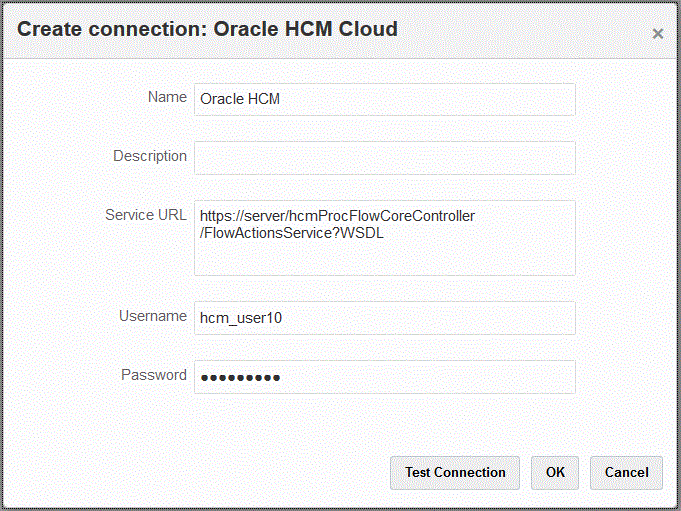The image size is (681, 511).
Task: Click the masked password dots
Action: [240, 378]
